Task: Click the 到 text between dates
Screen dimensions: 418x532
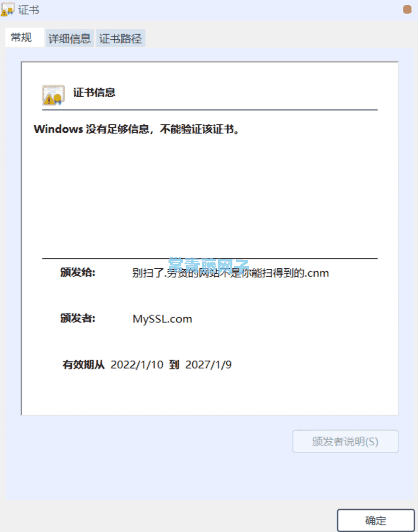Action: [x=174, y=365]
